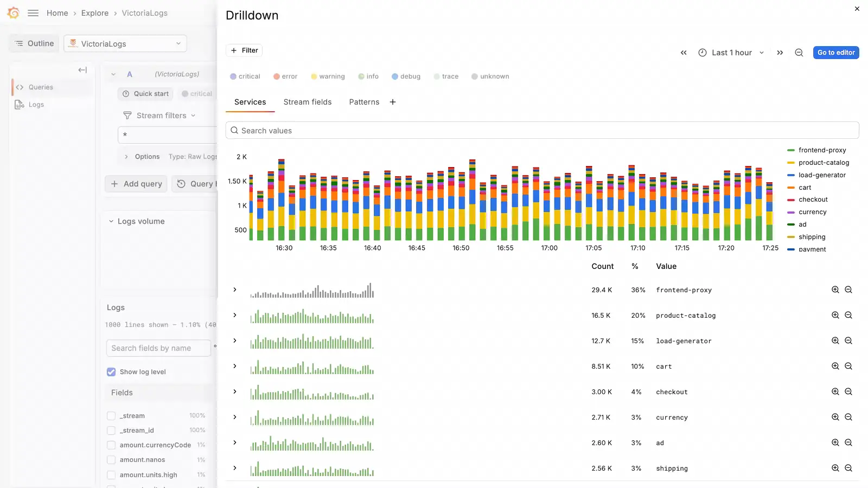Toggle critical level filter
The height and width of the screenshot is (488, 868).
(245, 76)
